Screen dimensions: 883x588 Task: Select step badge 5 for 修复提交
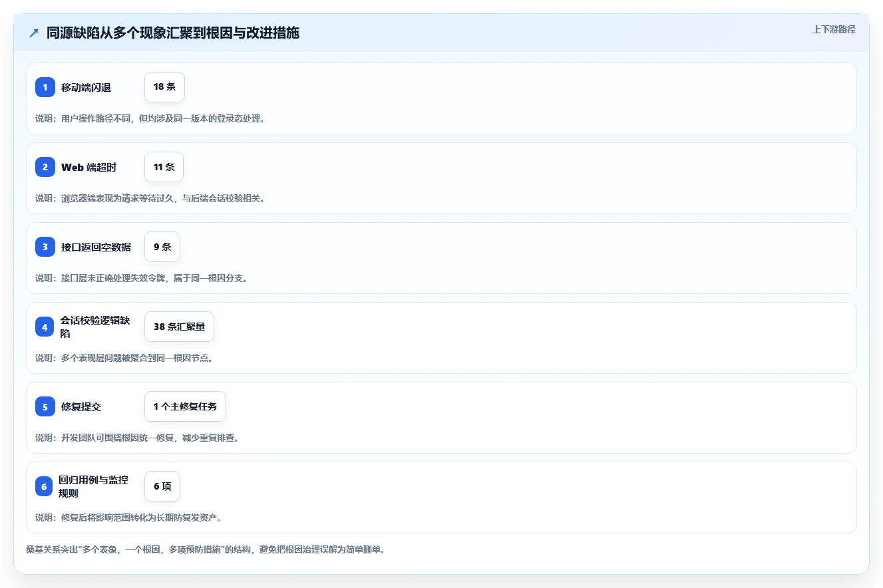pyautogui.click(x=45, y=406)
